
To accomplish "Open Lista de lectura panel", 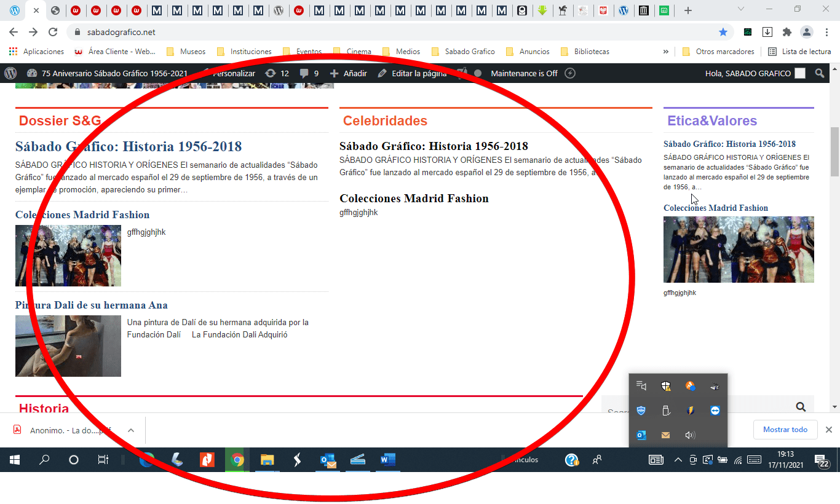I will [x=799, y=52].
